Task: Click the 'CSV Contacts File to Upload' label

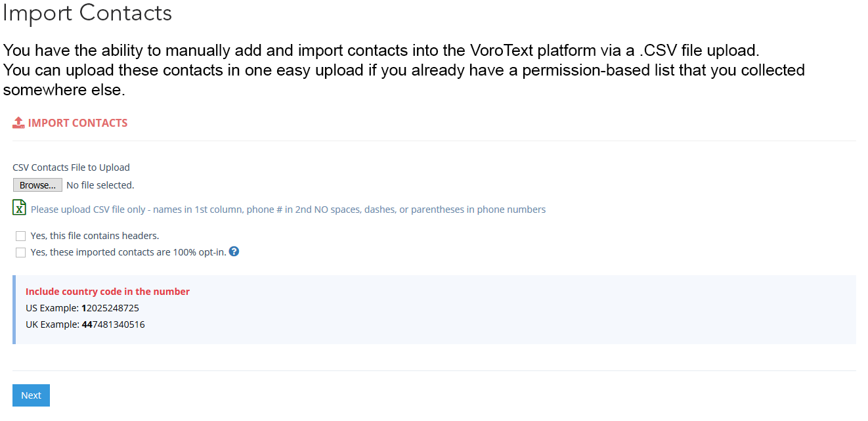Action: [x=71, y=167]
